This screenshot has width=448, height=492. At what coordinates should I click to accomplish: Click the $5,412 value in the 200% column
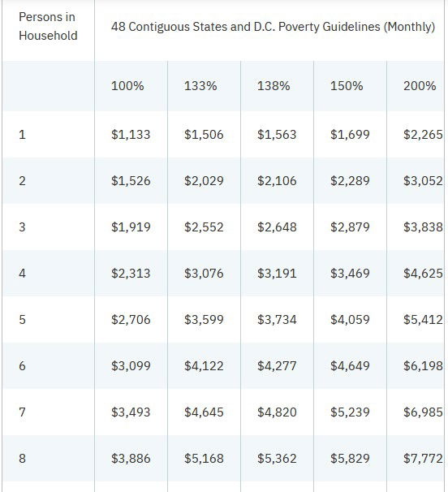423,319
